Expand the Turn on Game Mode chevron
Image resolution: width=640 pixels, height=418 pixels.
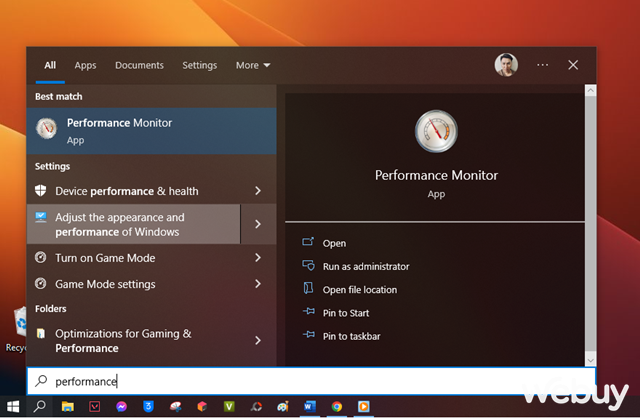coord(258,258)
